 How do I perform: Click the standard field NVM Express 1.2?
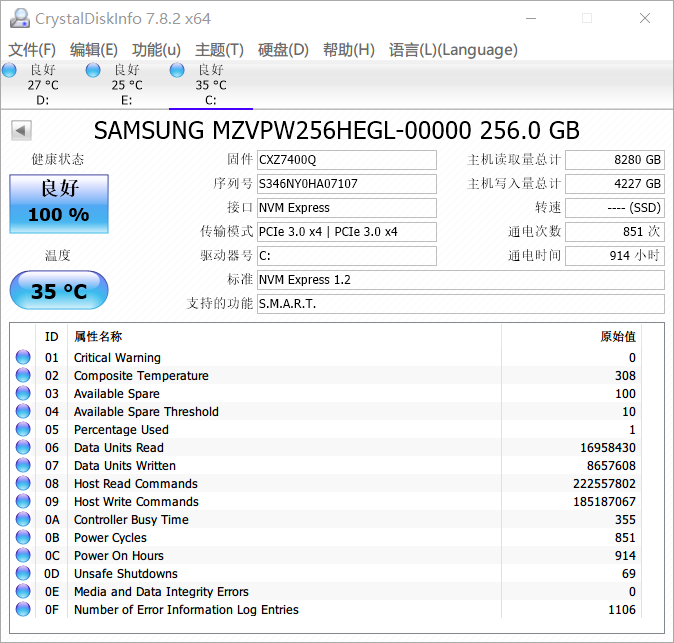[x=461, y=280]
